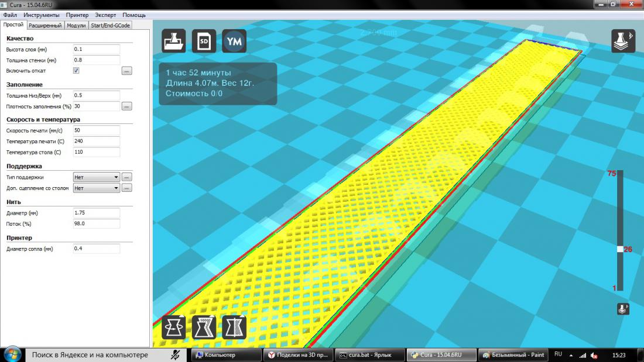Screen dimensions: 644x362
Task: Toggle the Включить откат checkbox
Action: coord(76,71)
